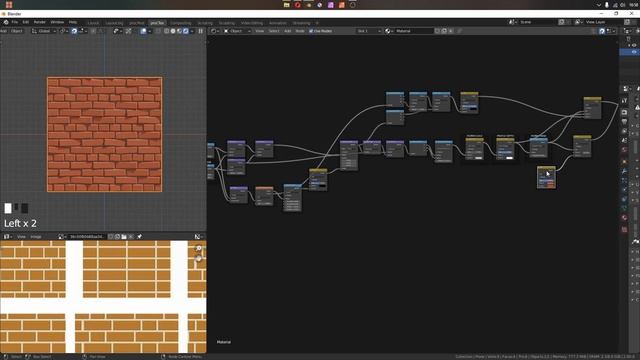Open the Scene selector field
This screenshot has width=640, height=360.
pos(538,22)
